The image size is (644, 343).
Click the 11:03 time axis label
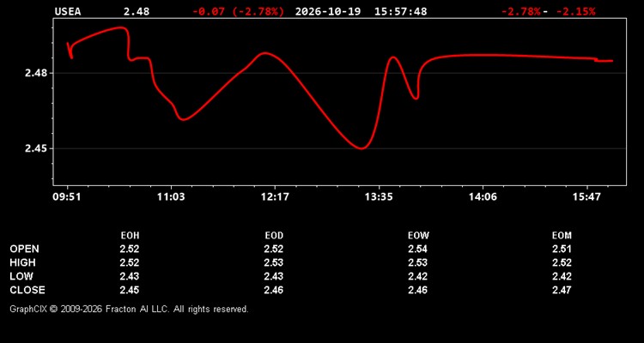coord(171,197)
